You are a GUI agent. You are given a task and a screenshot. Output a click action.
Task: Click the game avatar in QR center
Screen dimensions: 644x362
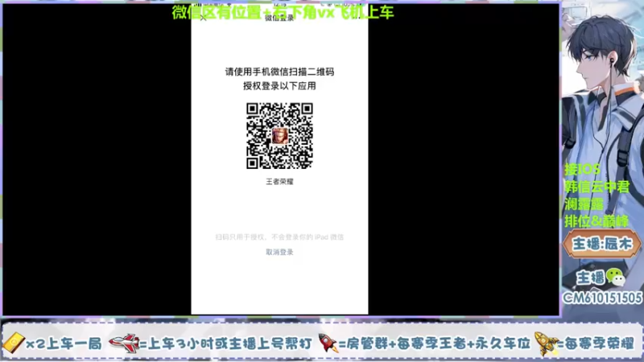[279, 136]
